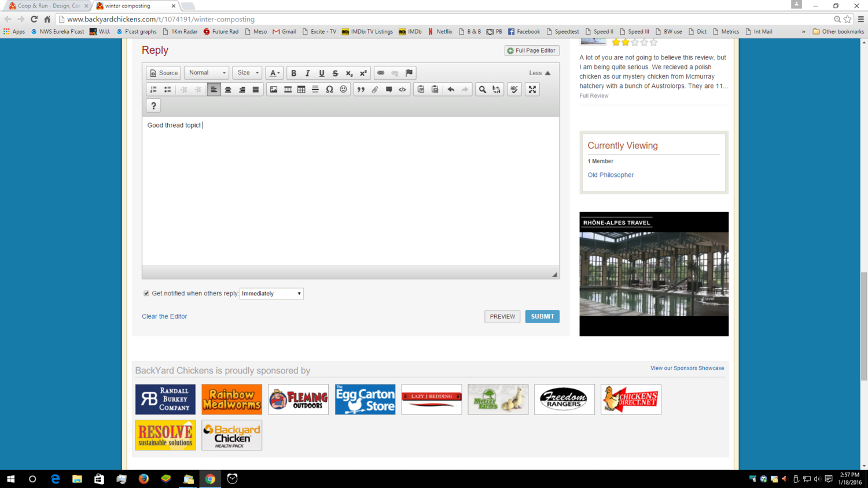Submit the reply post
The image size is (868, 488).
click(542, 317)
